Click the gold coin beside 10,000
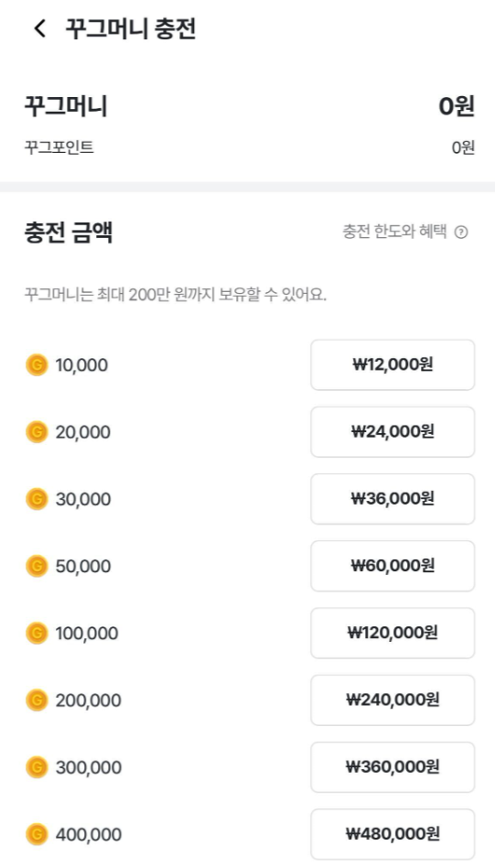Viewport: 495px width, 868px height. point(37,365)
